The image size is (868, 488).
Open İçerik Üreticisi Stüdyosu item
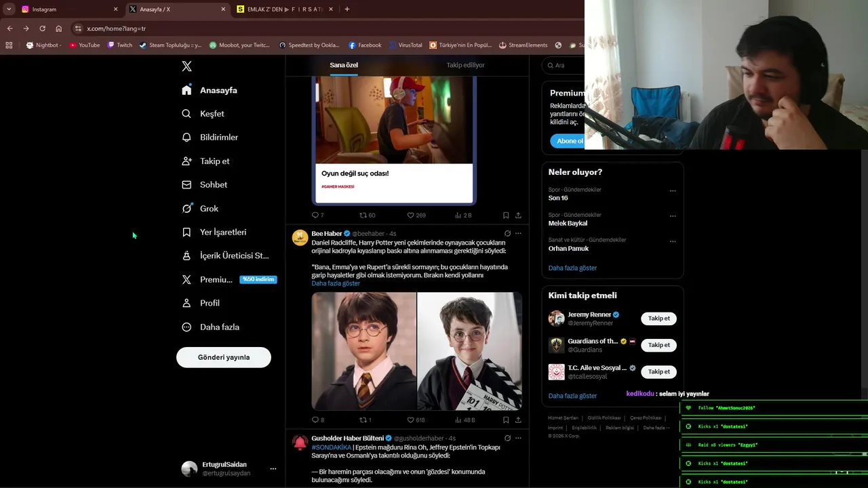[226, 256]
